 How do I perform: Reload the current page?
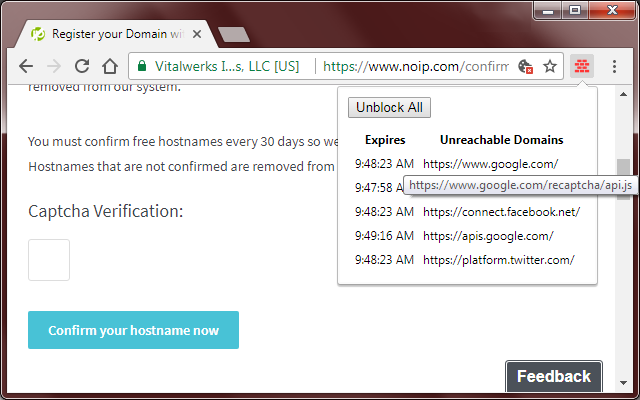[82, 66]
